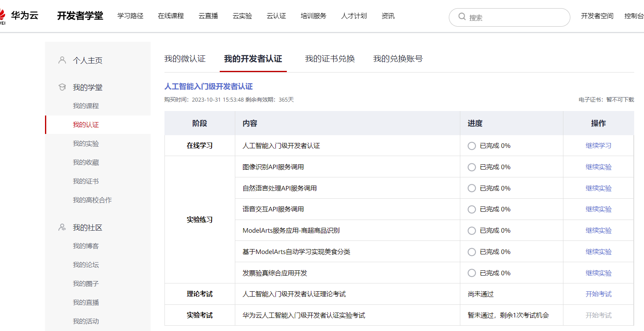Focus the 搜索 input field
Image resolution: width=644 pixels, height=331 pixels.
(x=516, y=18)
